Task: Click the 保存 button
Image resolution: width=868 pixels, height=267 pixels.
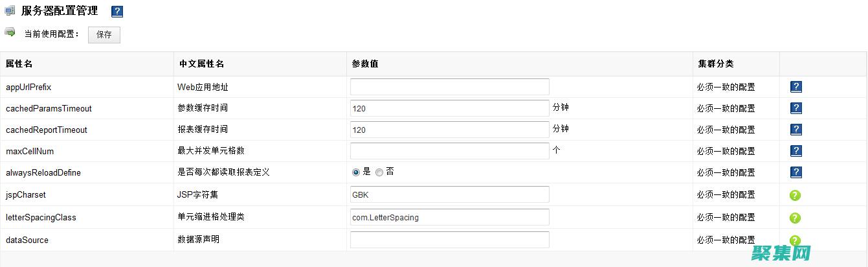Action: pyautogui.click(x=104, y=35)
